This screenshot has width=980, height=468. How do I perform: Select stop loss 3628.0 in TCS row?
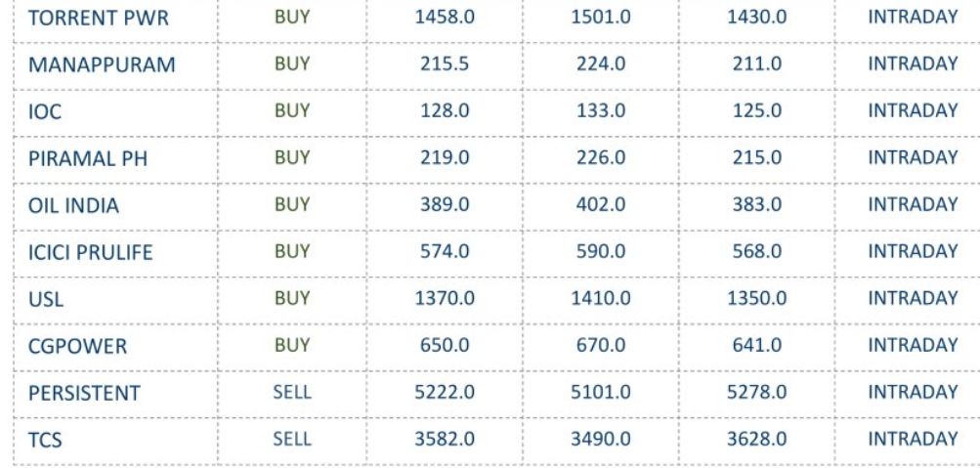[757, 439]
